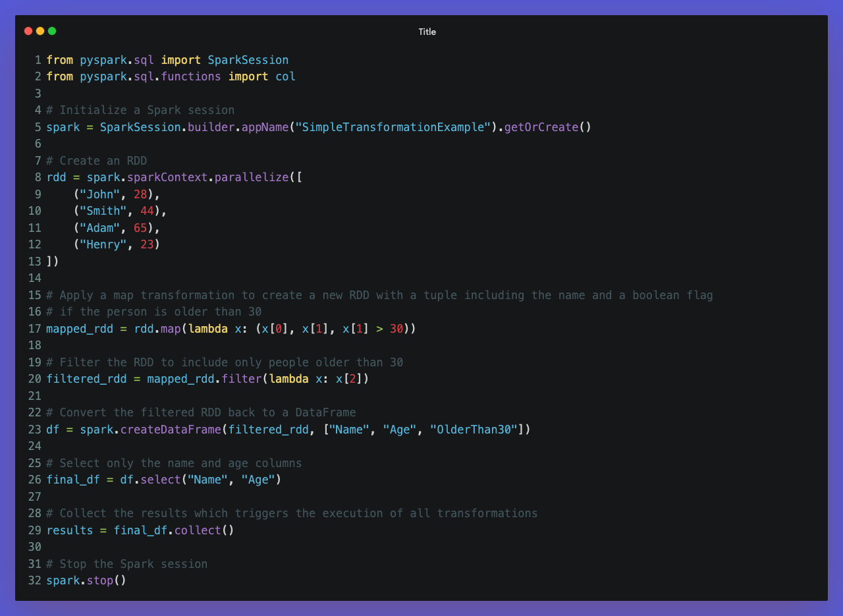
Task: Click the window's "Title" label
Action: pyautogui.click(x=427, y=32)
